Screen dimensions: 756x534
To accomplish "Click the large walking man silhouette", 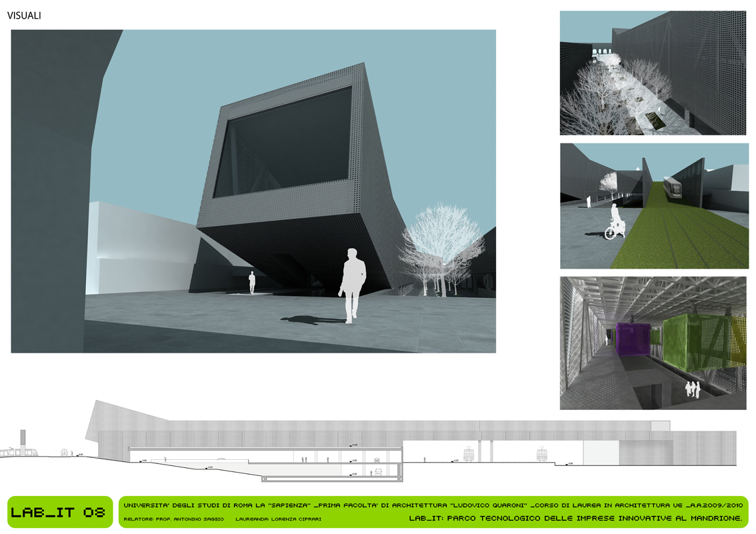I will pyautogui.click(x=353, y=285).
